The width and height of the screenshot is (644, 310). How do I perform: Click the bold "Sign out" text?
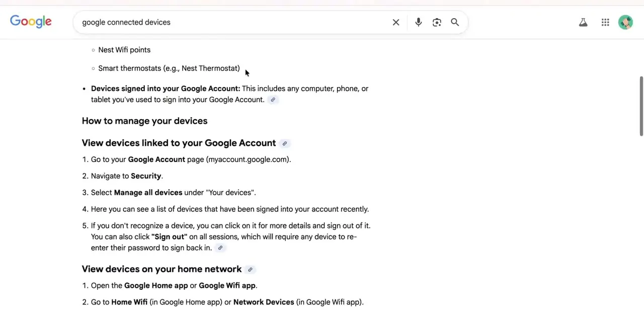point(169,237)
